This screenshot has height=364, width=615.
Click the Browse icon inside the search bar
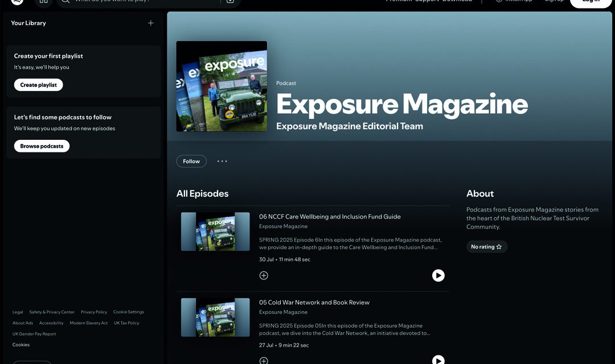pyautogui.click(x=229, y=2)
